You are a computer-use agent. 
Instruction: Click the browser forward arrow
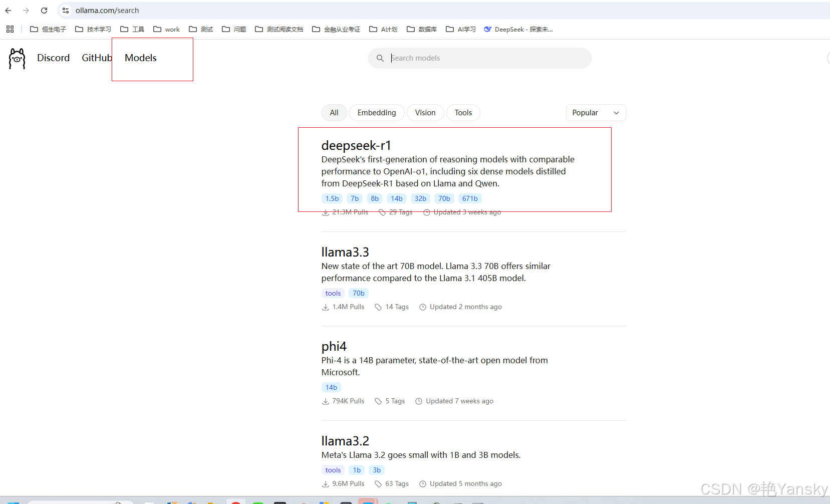[x=26, y=11]
